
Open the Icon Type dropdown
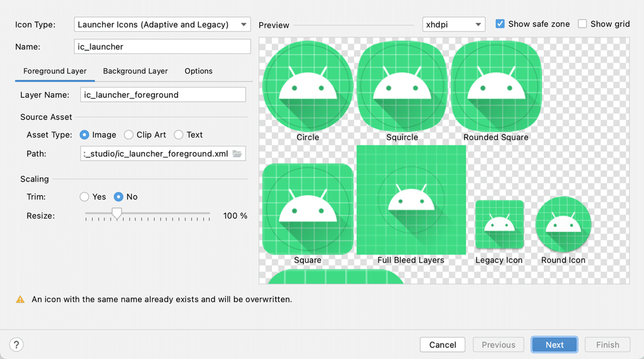click(162, 24)
